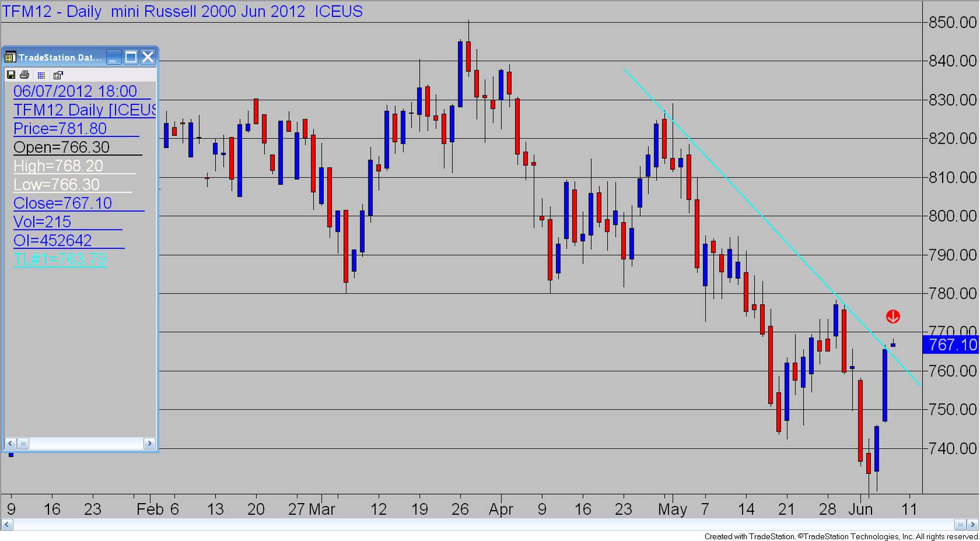The width and height of the screenshot is (980, 541).
Task: Close the TradeStation Data window
Action: (x=148, y=57)
